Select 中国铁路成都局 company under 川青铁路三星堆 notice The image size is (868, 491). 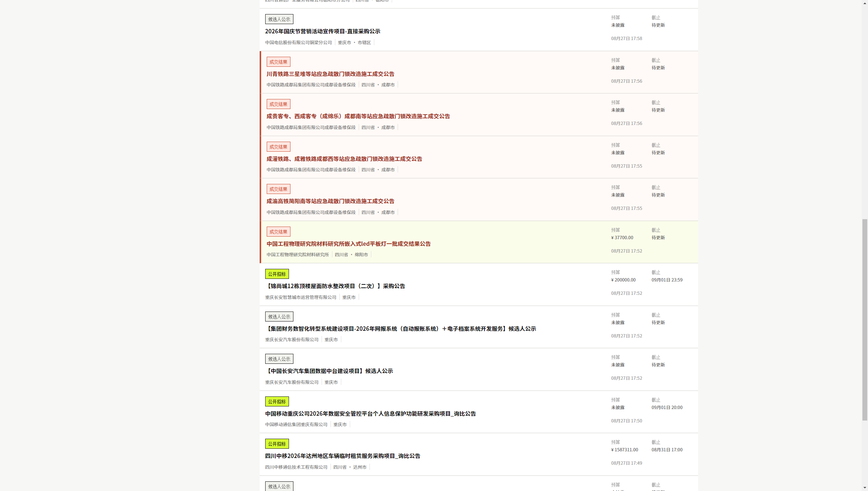311,85
